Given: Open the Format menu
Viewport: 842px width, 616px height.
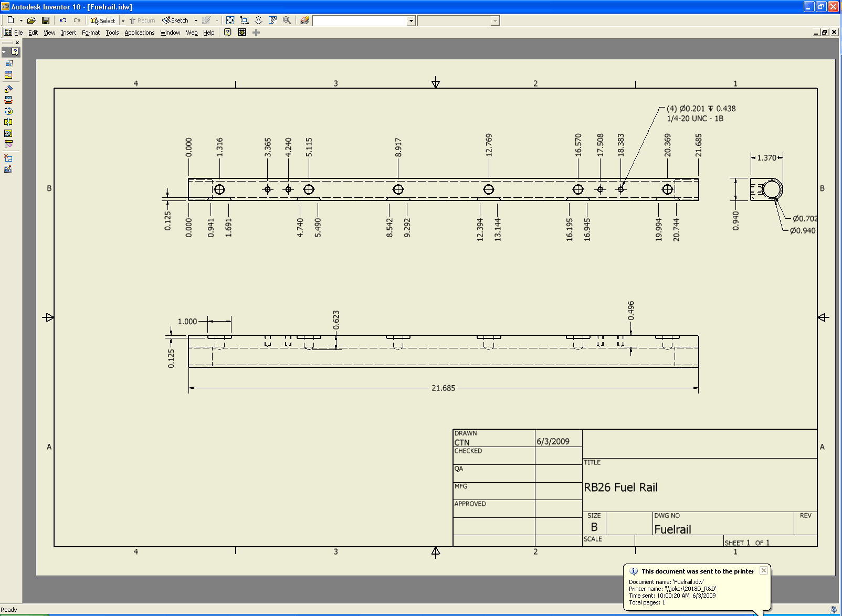Looking at the screenshot, I should 91,33.
